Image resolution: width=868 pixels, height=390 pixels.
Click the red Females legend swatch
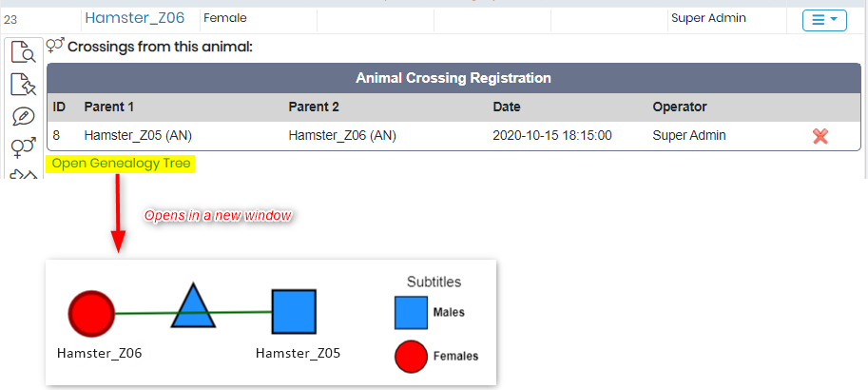pyautogui.click(x=411, y=357)
